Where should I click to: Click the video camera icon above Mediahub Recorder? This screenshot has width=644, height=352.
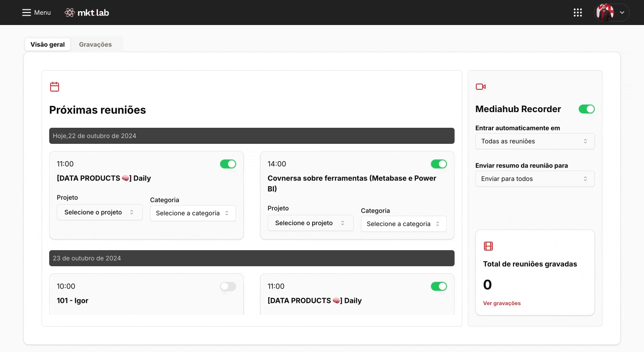481,87
